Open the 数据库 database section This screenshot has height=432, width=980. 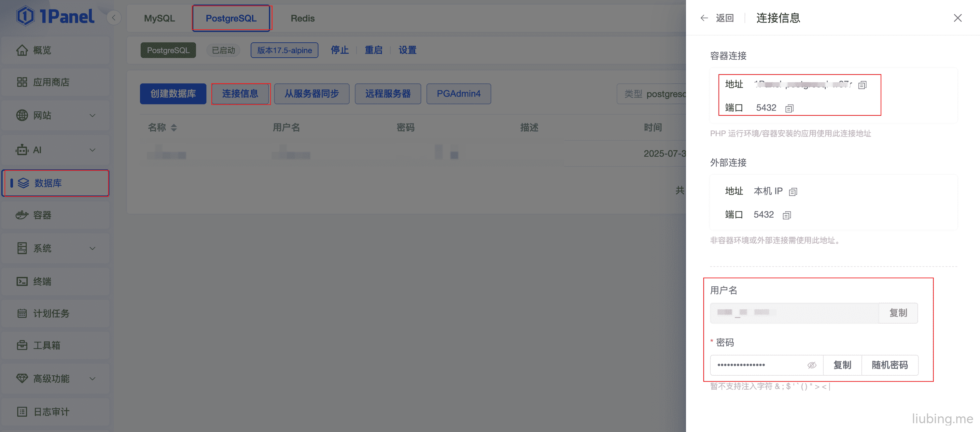point(56,183)
